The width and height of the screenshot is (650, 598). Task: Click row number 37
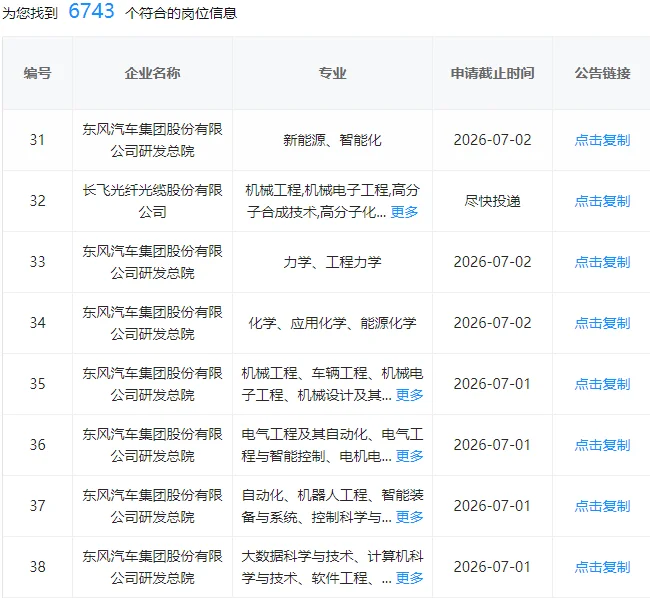point(37,506)
